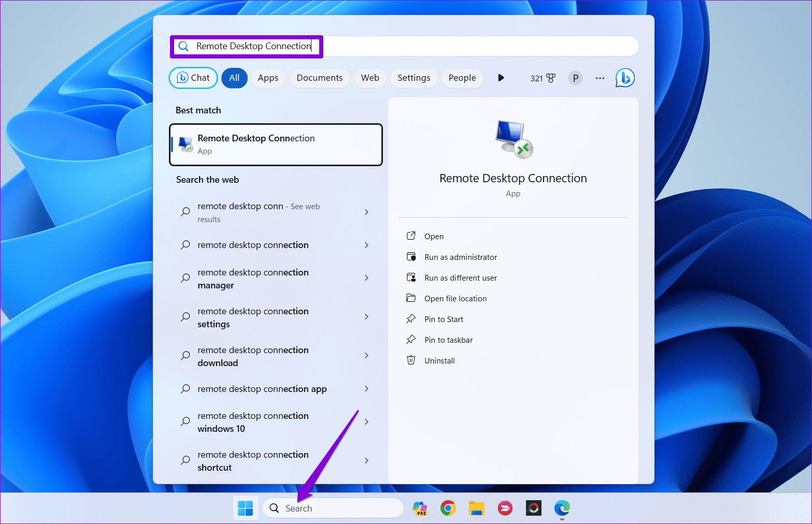Image resolution: width=812 pixels, height=524 pixels.
Task: Click the Uninstall trash icon
Action: tap(411, 360)
